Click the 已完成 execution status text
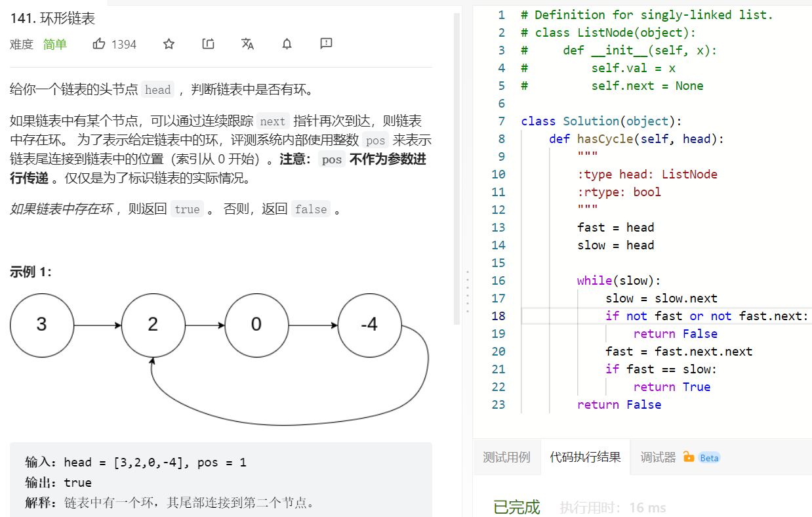812x517 pixels. (516, 507)
